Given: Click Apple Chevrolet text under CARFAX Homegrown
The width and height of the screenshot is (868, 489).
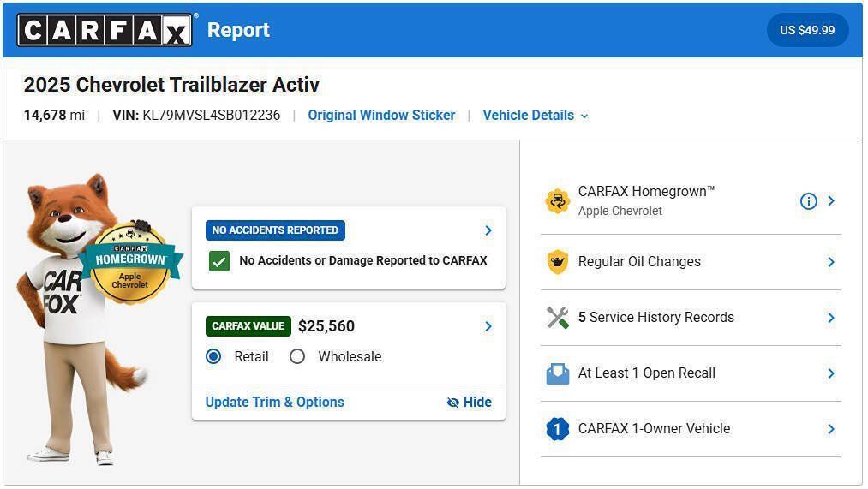Looking at the screenshot, I should (x=620, y=212).
